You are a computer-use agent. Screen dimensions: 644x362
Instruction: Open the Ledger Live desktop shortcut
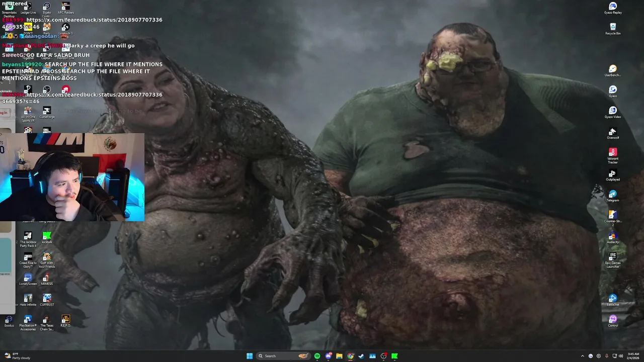pos(28,8)
